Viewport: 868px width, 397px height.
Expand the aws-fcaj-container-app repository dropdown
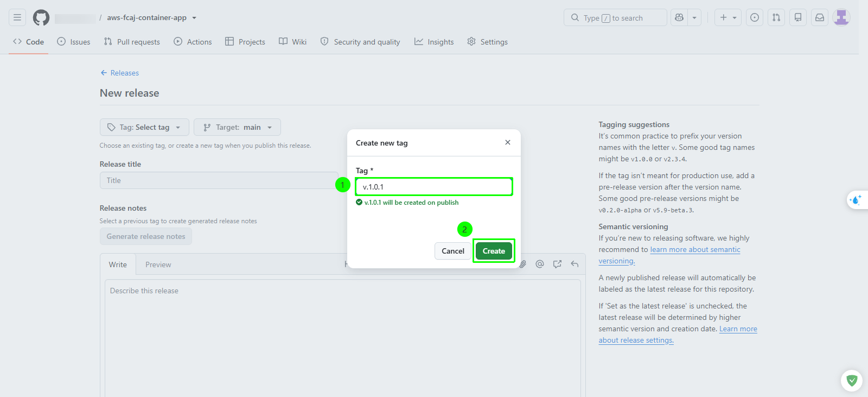point(194,18)
